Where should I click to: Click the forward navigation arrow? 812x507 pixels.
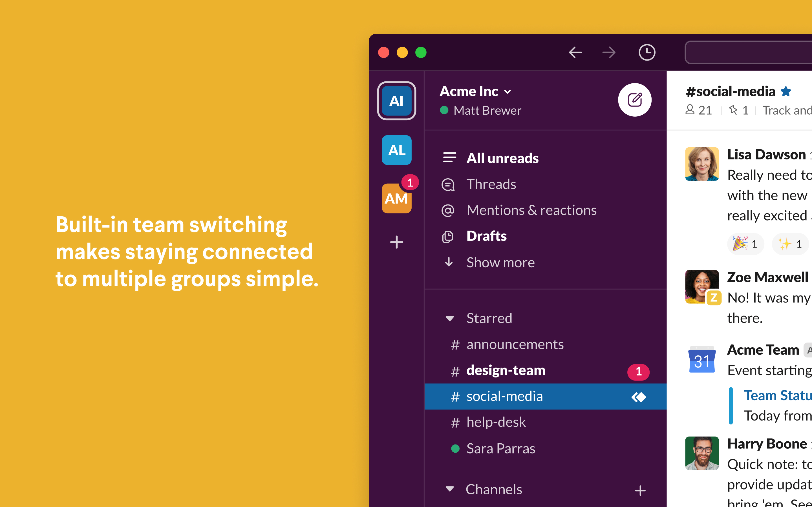[x=609, y=52]
